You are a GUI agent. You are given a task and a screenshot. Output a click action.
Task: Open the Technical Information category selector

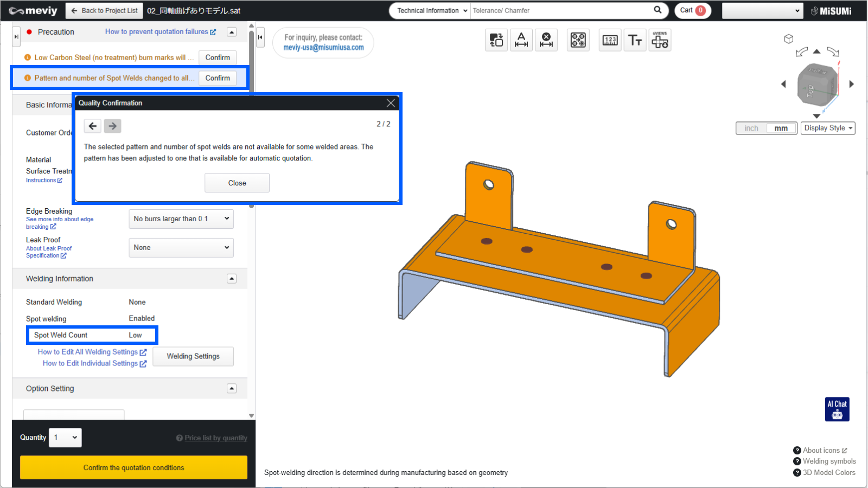(x=430, y=10)
